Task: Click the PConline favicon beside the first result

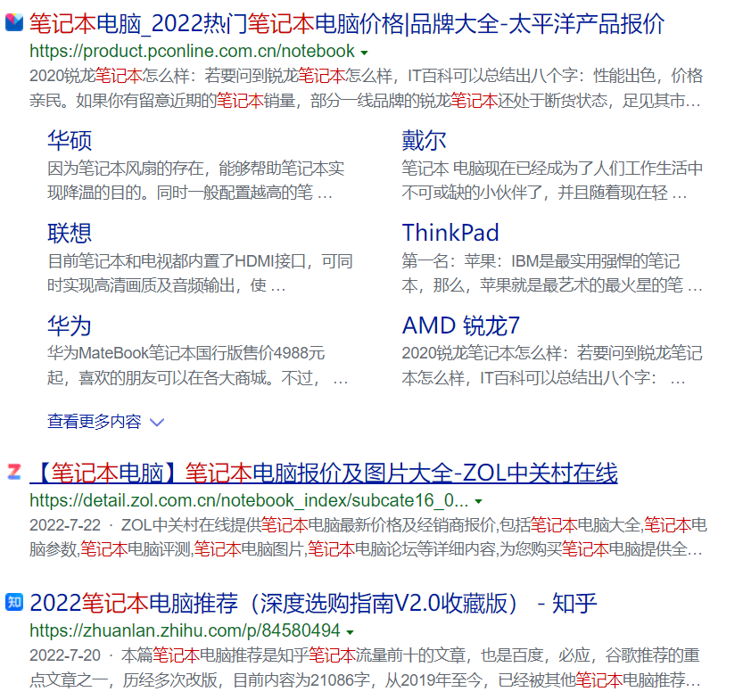Action: tap(14, 24)
